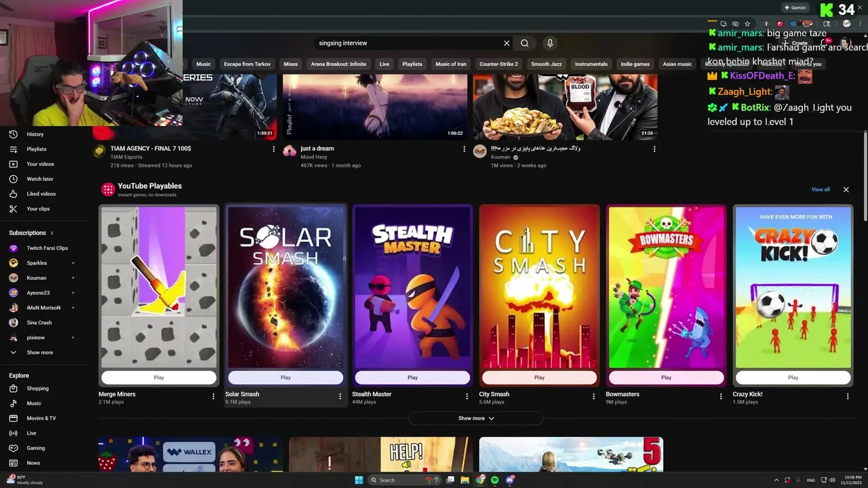Open options menu for just a dream

click(464, 149)
